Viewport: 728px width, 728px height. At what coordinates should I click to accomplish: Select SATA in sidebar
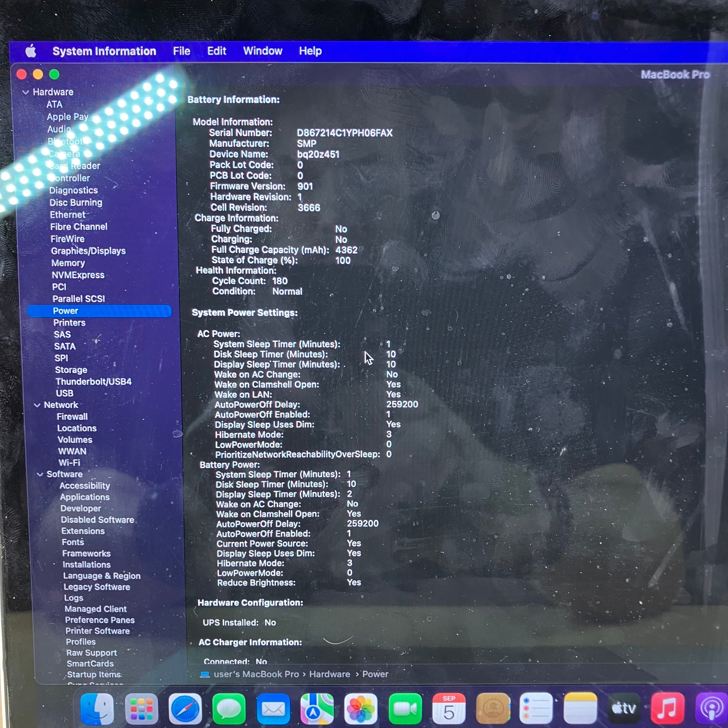(x=65, y=346)
